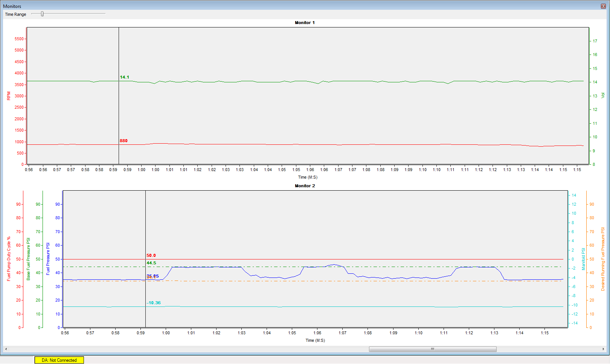Click the Manifold PSI axis label
This screenshot has height=364, width=610.
pyautogui.click(x=583, y=259)
